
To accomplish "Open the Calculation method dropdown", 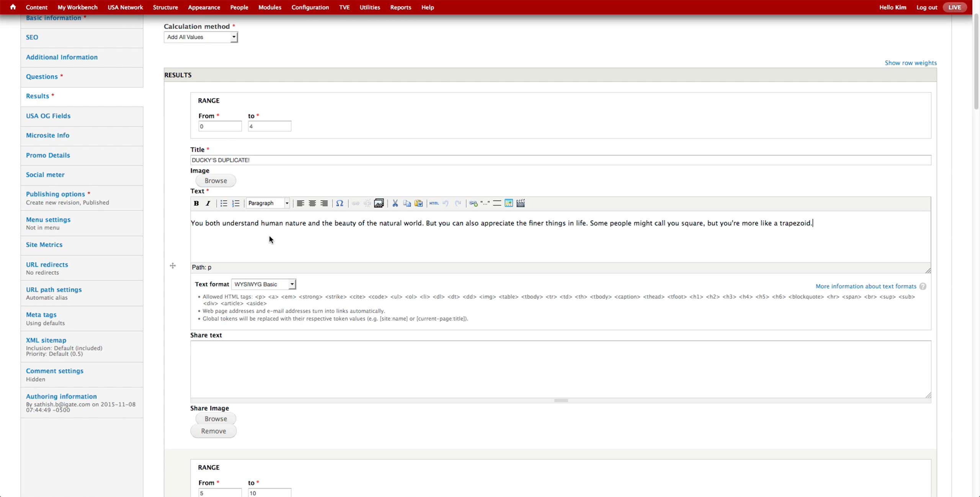I will pyautogui.click(x=201, y=37).
